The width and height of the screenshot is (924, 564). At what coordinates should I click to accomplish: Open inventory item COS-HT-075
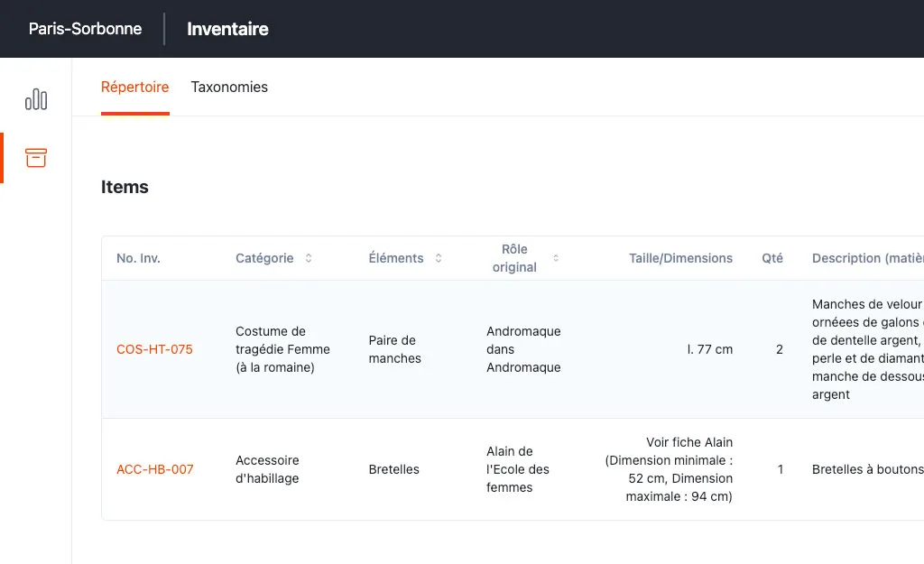point(154,349)
